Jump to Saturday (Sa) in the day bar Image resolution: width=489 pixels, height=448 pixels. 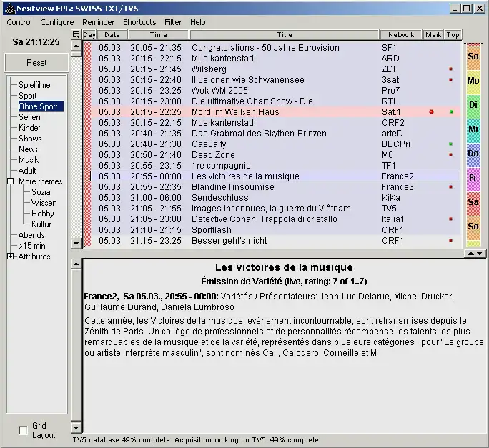pos(473,203)
